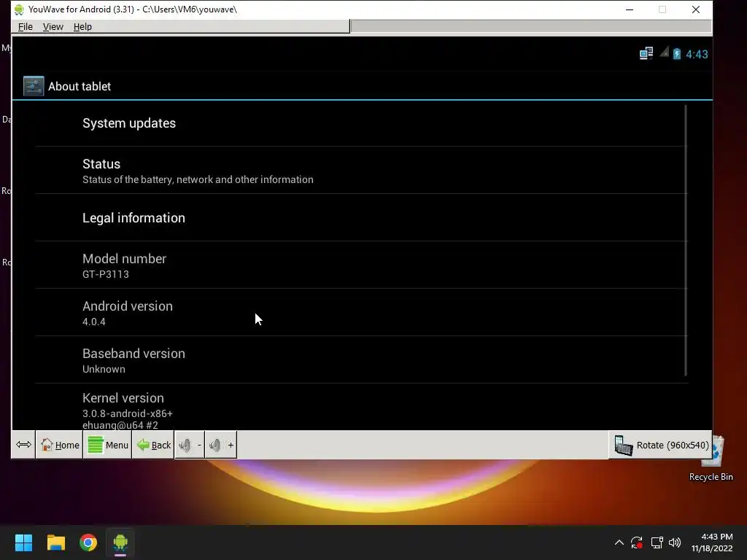The height and width of the screenshot is (560, 747).
Task: Open the Windows Start menu
Action: coord(23,542)
